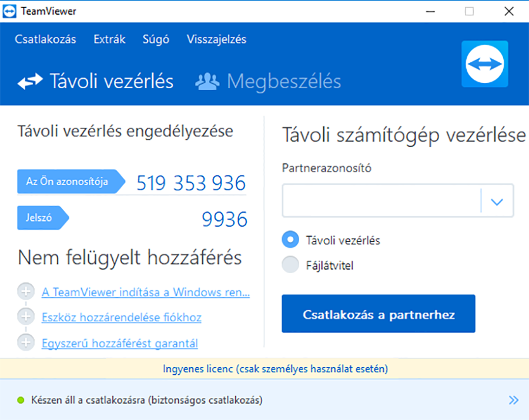Open the Súgó menu
Image resolution: width=529 pixels, height=420 pixels.
click(x=156, y=39)
